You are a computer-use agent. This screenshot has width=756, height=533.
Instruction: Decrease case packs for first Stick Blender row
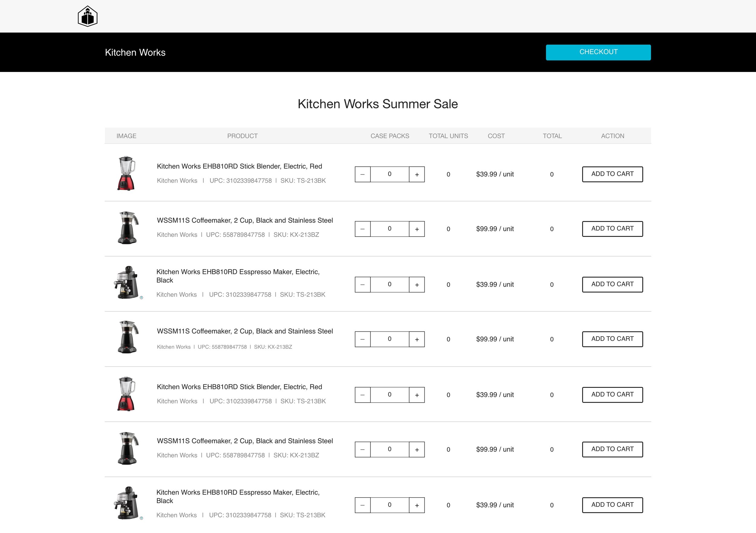pos(363,174)
